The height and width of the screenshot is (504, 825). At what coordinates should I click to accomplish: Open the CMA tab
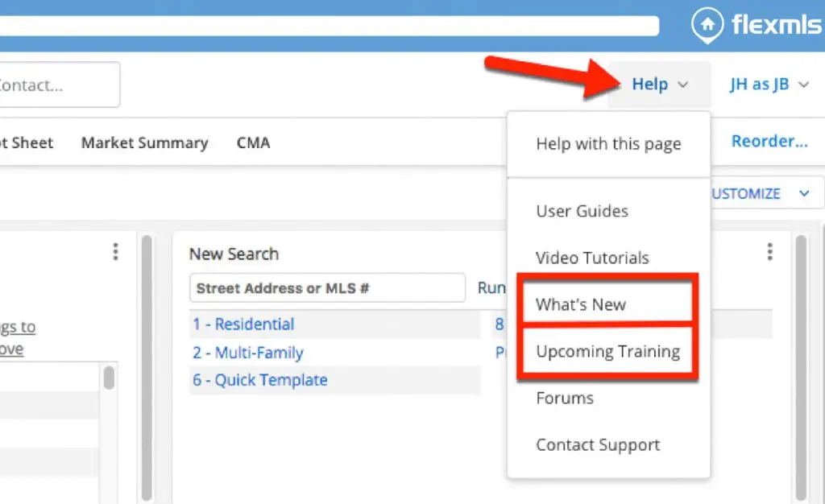253,143
